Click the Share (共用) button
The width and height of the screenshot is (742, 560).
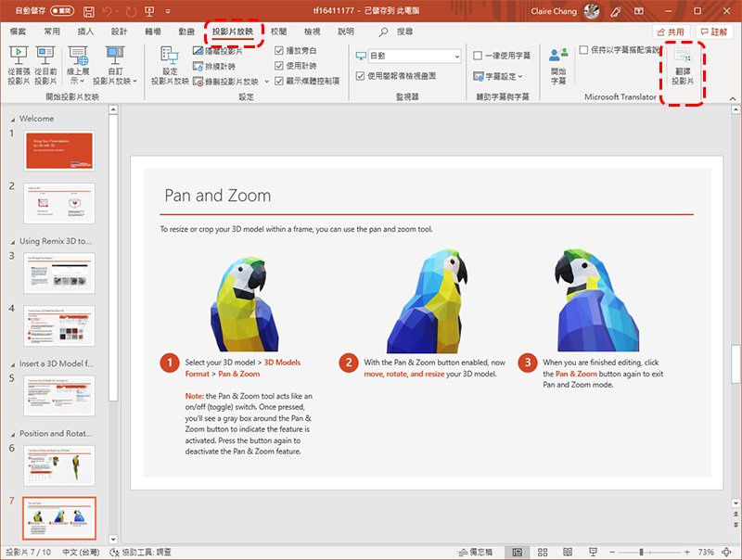point(671,32)
